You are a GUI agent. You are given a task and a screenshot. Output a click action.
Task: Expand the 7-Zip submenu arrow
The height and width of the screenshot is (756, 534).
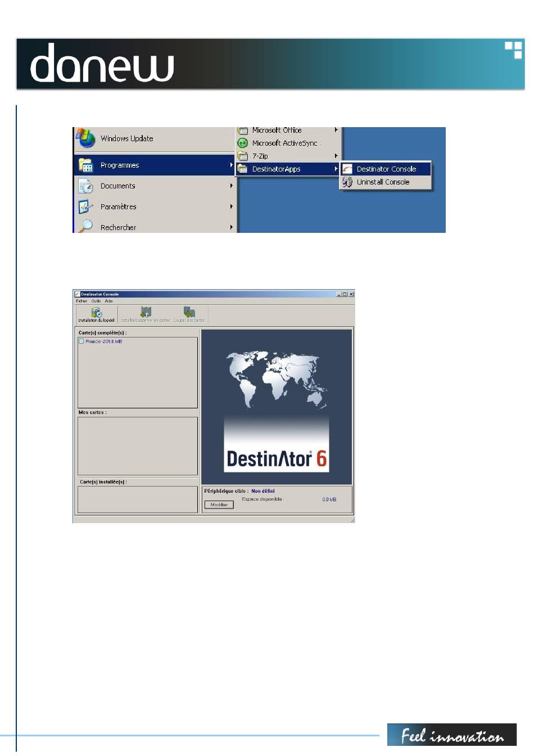pyautogui.click(x=336, y=156)
